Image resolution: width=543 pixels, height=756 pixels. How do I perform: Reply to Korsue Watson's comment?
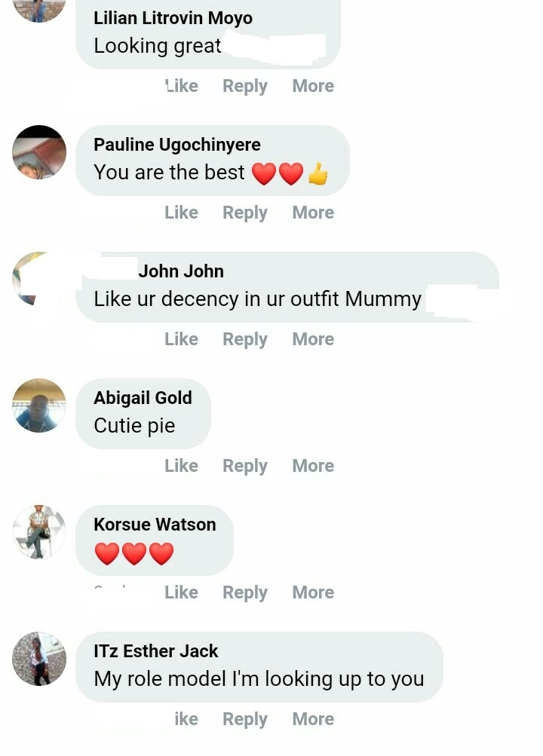click(245, 592)
